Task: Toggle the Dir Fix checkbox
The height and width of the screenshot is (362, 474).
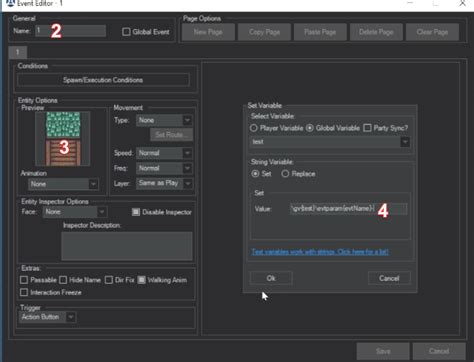Action: coord(109,280)
